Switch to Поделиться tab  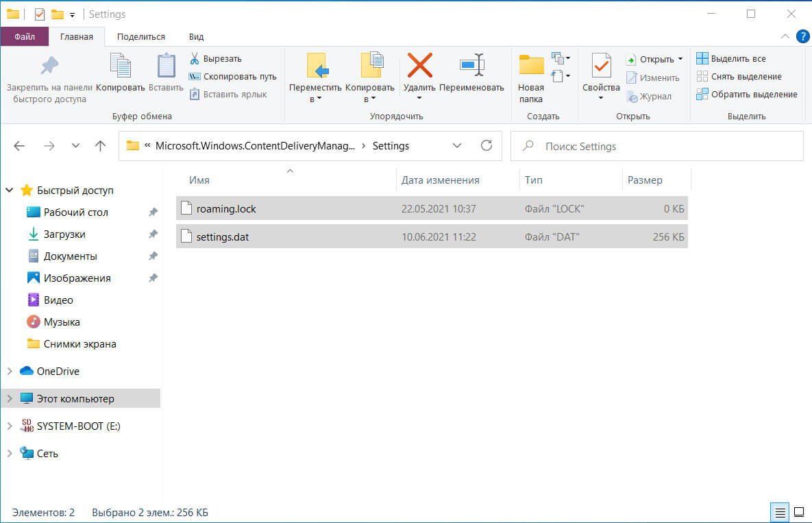(x=141, y=37)
